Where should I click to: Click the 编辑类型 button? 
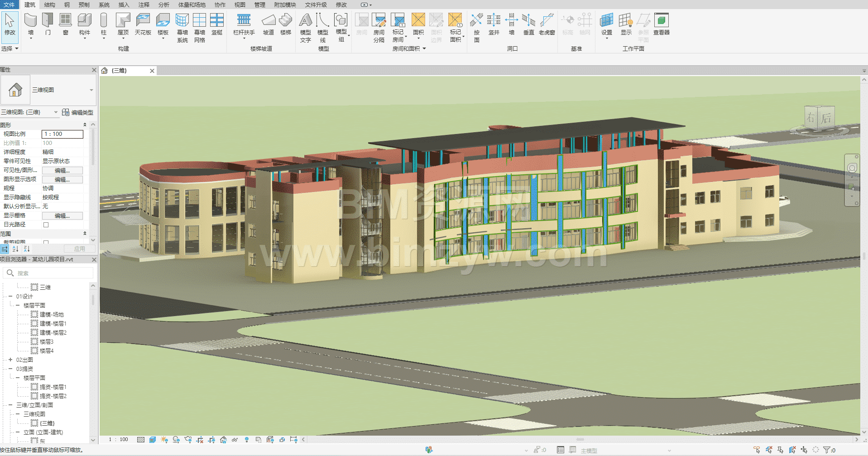click(x=77, y=112)
